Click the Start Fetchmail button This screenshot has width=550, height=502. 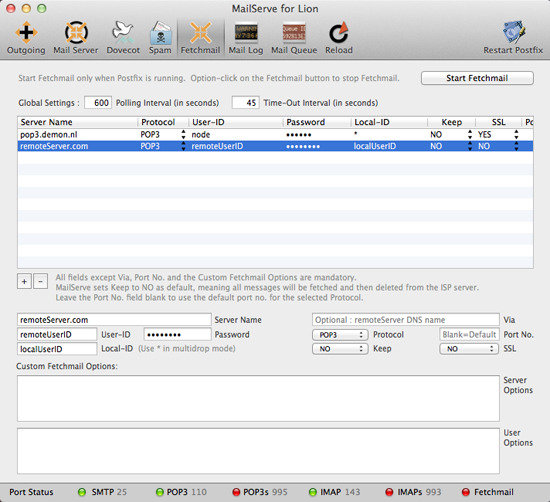point(477,78)
